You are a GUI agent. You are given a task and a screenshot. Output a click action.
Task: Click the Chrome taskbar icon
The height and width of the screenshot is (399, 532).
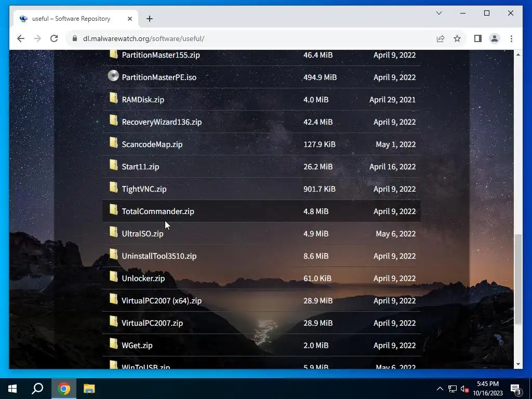pos(64,389)
